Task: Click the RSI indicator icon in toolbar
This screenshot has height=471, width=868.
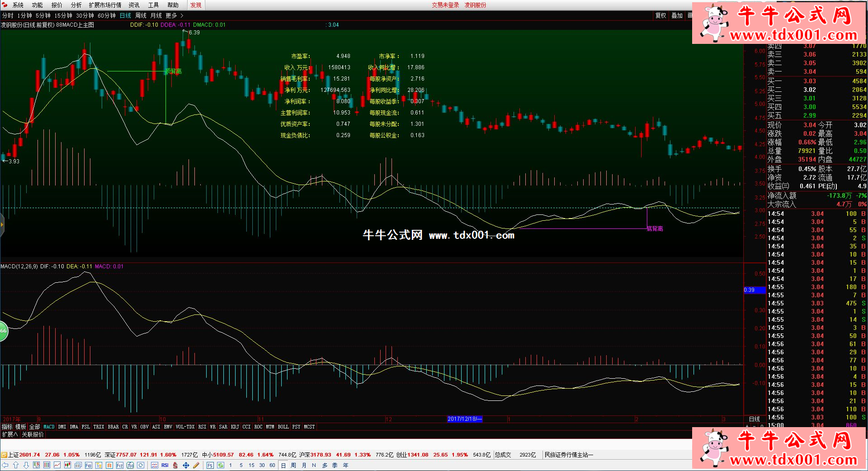Action: [x=165, y=465]
